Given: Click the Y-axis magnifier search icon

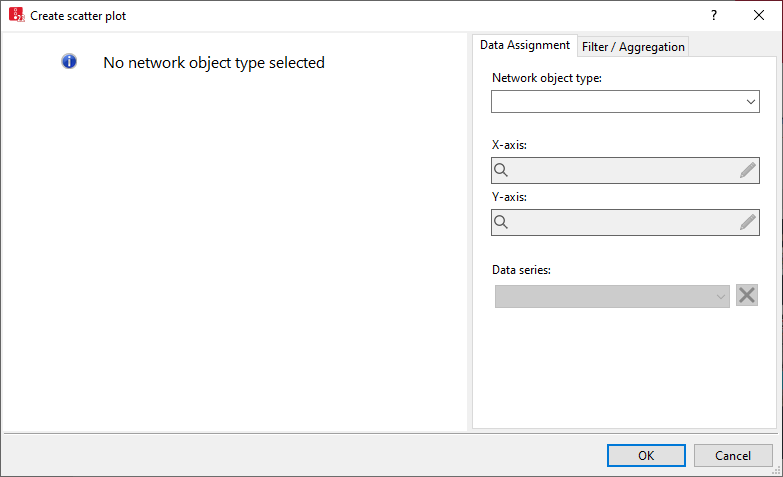Looking at the screenshot, I should [x=502, y=222].
